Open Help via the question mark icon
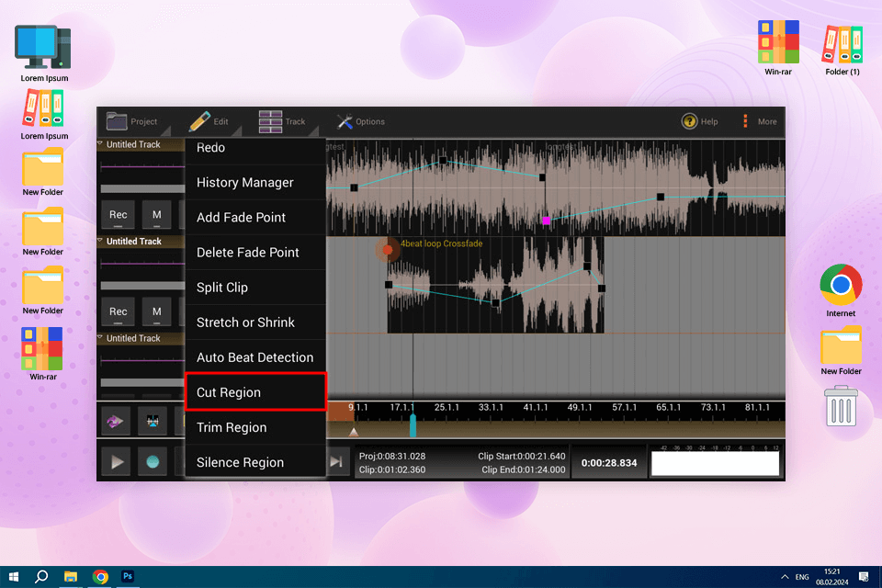 (x=689, y=121)
